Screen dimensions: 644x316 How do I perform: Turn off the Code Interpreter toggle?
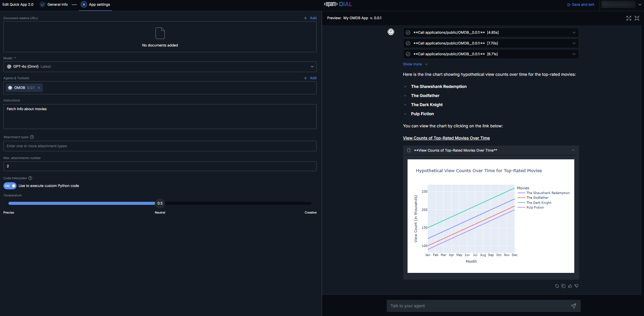click(x=10, y=186)
